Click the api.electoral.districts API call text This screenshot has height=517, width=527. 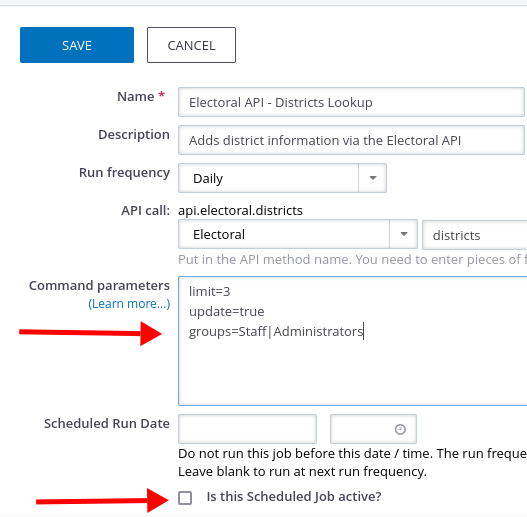240,210
